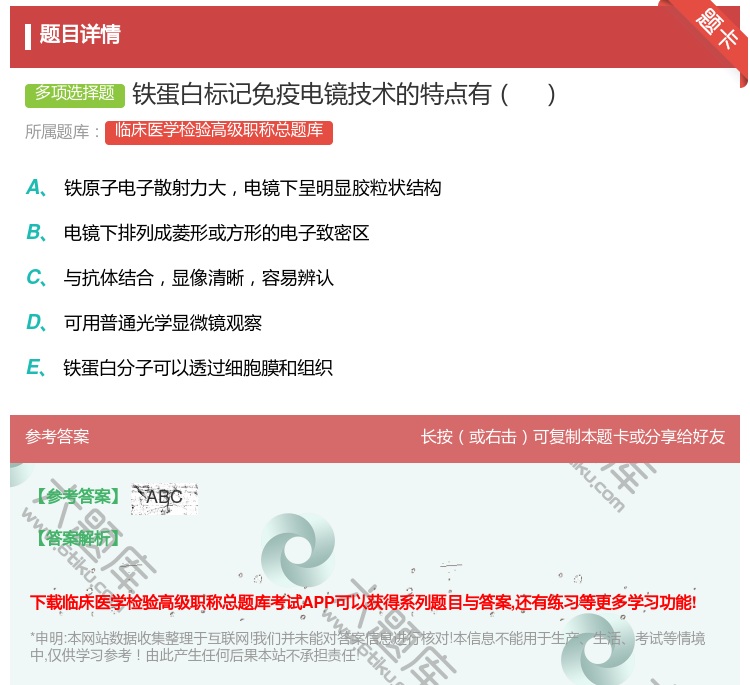Screen dimensions: 750x685
Task: Click the 长按（或右击）可复制本题卡 hint text
Action: tap(573, 437)
